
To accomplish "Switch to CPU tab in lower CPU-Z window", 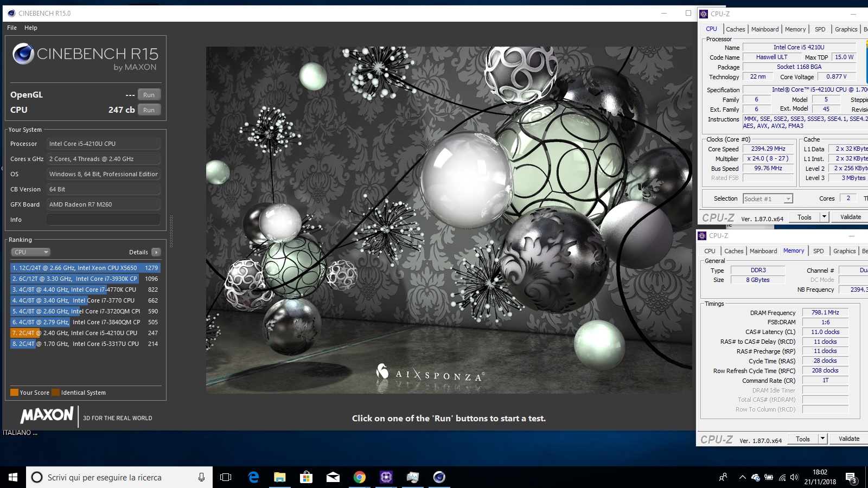I will (x=710, y=251).
